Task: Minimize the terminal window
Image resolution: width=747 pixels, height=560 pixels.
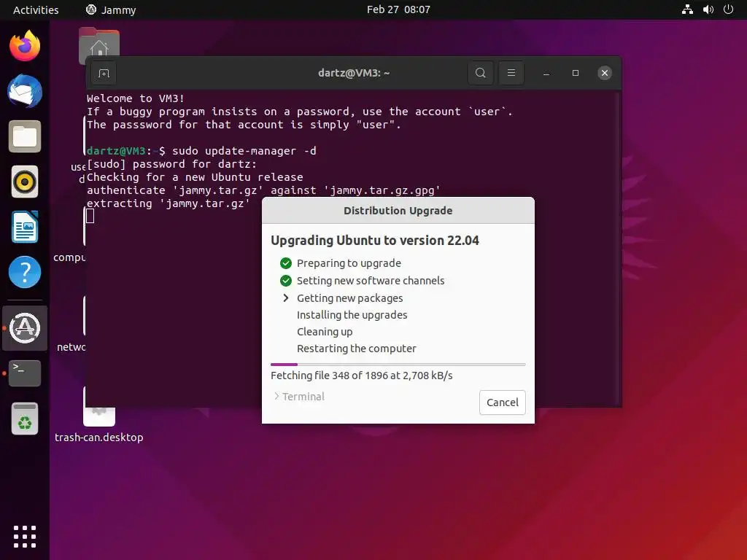Action: (x=546, y=73)
